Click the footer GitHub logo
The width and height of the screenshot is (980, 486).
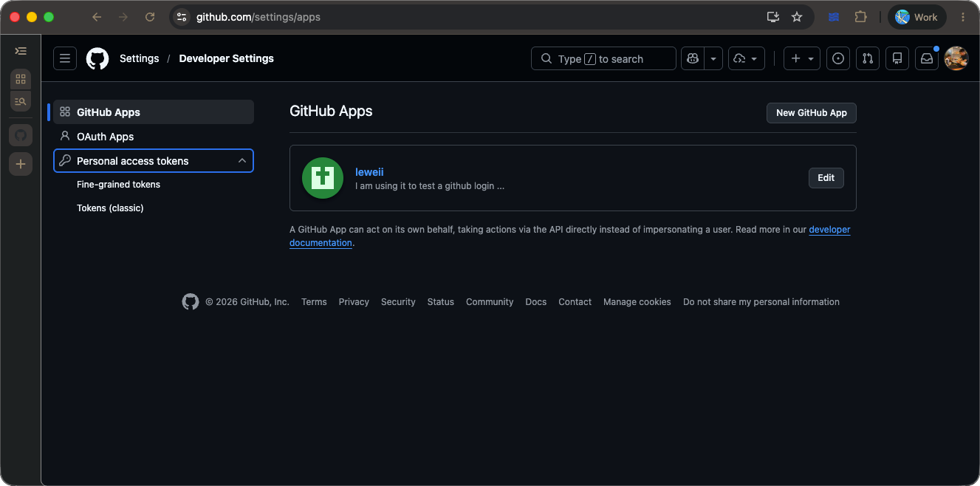191,302
